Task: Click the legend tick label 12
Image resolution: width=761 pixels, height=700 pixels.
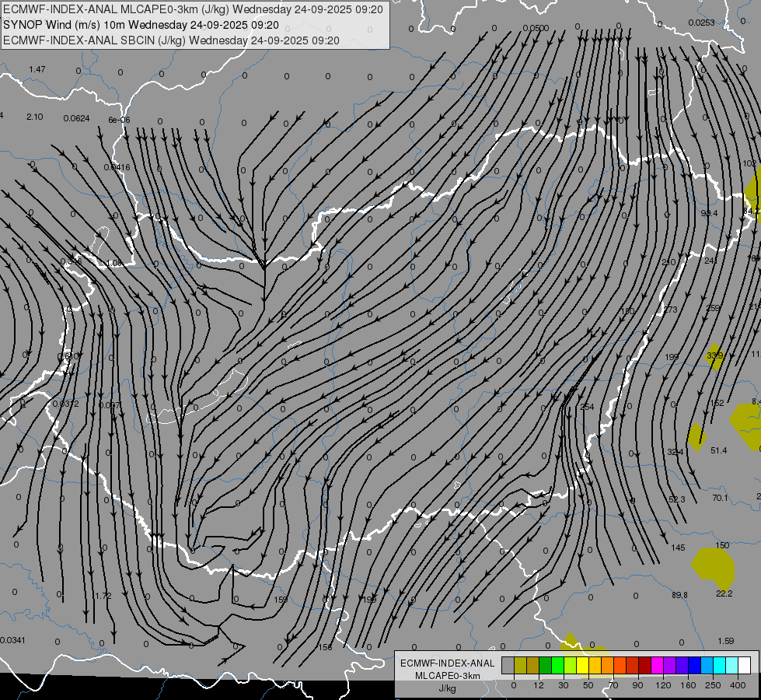Action: [539, 685]
